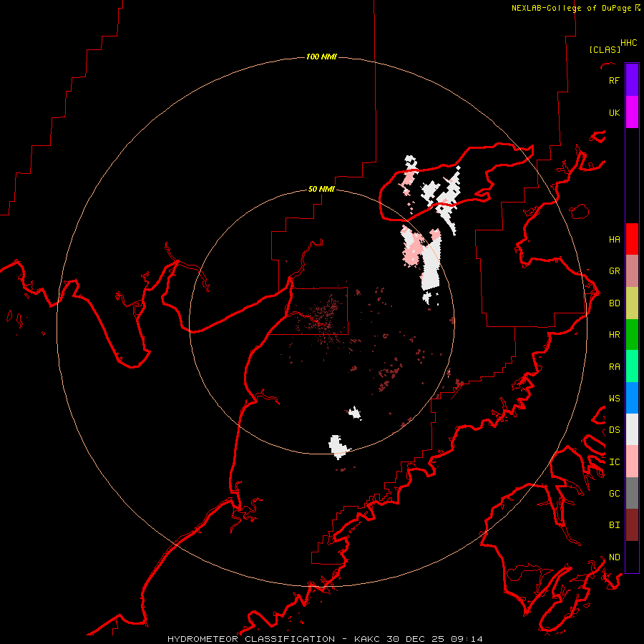Click the [CLAS] legend header

click(605, 49)
